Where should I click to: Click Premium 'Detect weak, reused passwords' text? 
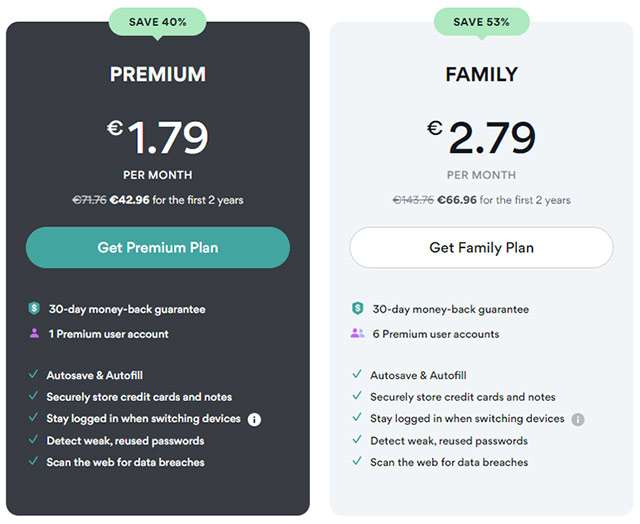tap(125, 441)
